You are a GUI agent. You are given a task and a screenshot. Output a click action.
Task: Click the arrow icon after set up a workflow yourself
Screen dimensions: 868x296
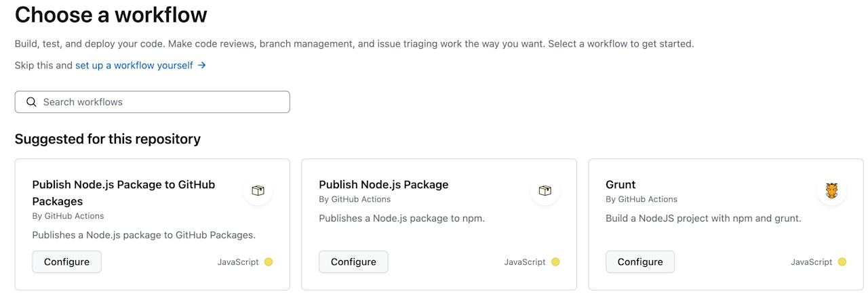coord(201,66)
